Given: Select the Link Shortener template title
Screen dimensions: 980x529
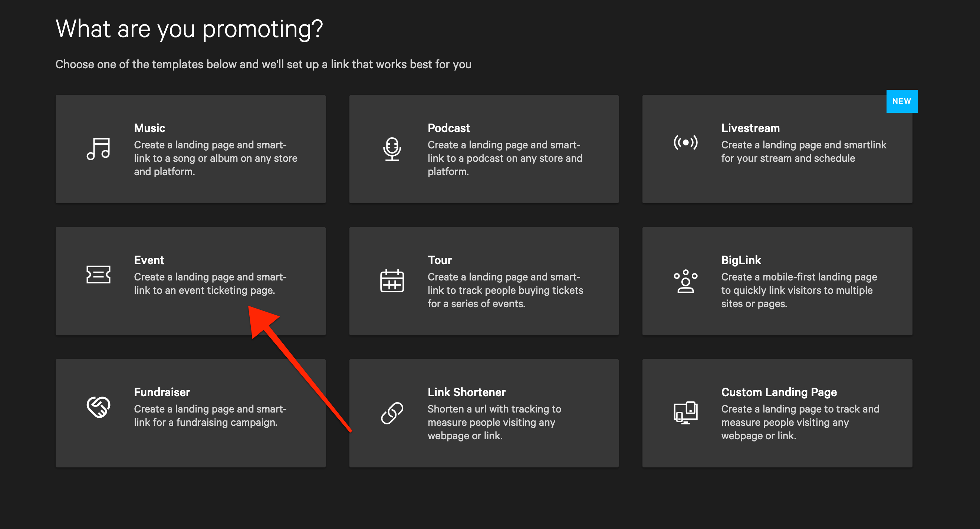Looking at the screenshot, I should point(466,392).
